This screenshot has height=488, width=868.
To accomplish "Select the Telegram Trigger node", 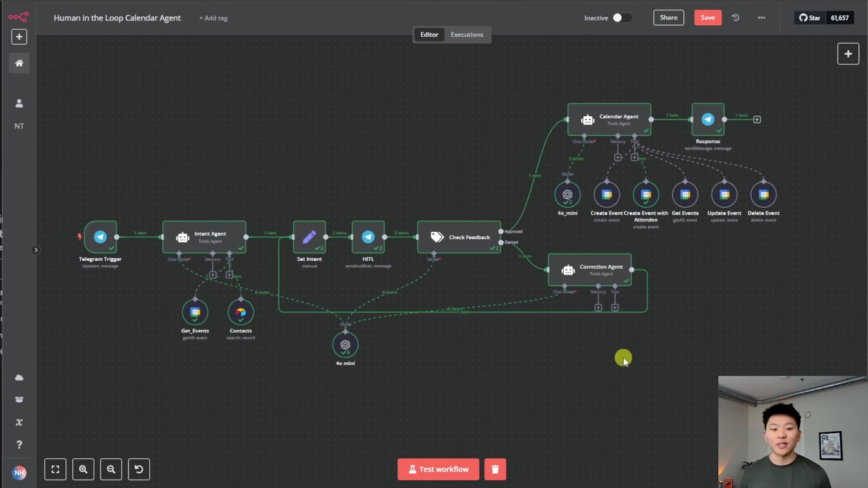I will point(100,237).
